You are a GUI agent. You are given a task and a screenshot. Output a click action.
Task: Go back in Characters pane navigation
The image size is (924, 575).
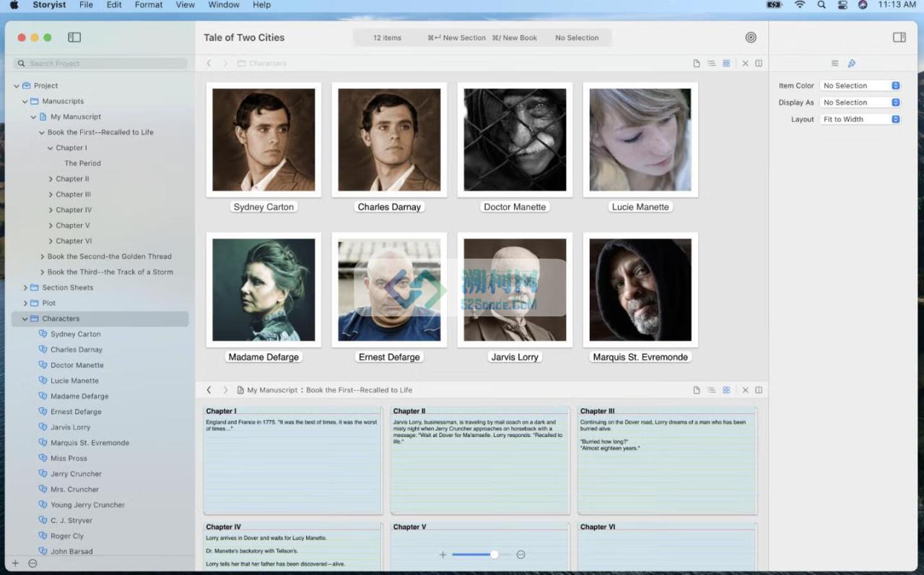[x=209, y=64]
